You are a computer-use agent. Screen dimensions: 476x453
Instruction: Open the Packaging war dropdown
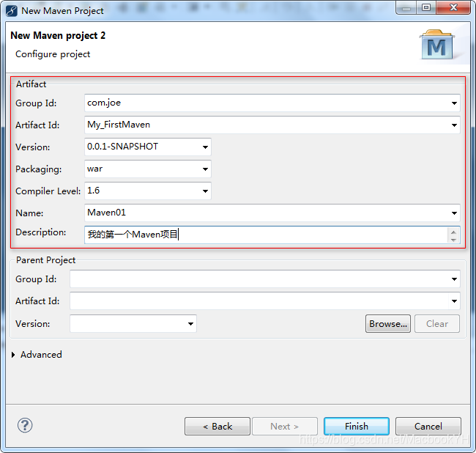point(205,169)
